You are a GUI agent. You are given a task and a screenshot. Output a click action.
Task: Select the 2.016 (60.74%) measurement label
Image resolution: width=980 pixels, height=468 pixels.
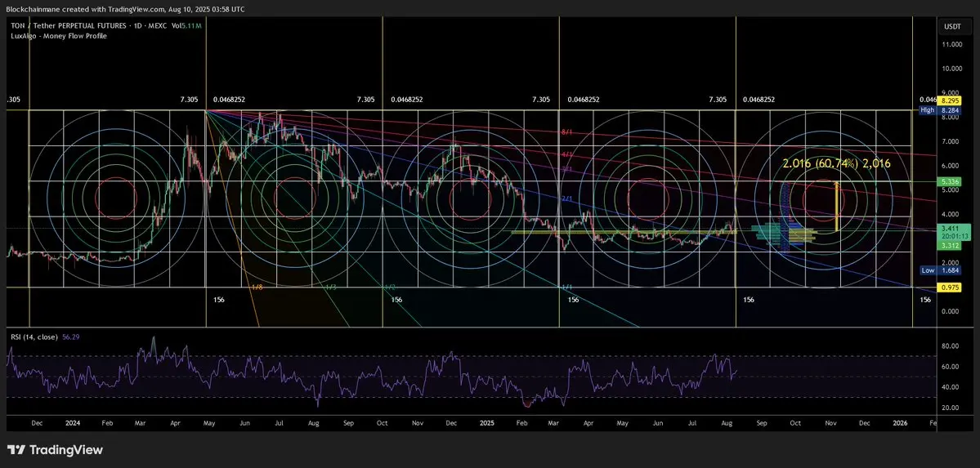[x=837, y=163]
